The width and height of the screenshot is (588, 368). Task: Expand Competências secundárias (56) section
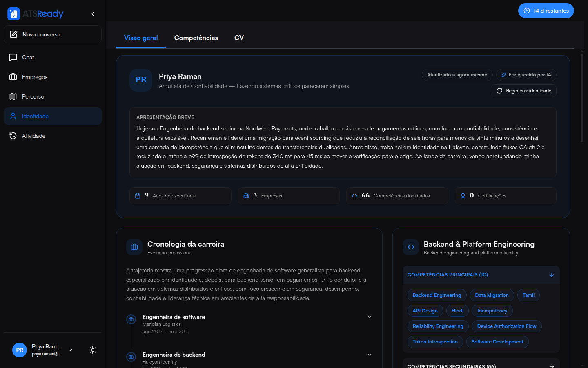tap(481, 364)
